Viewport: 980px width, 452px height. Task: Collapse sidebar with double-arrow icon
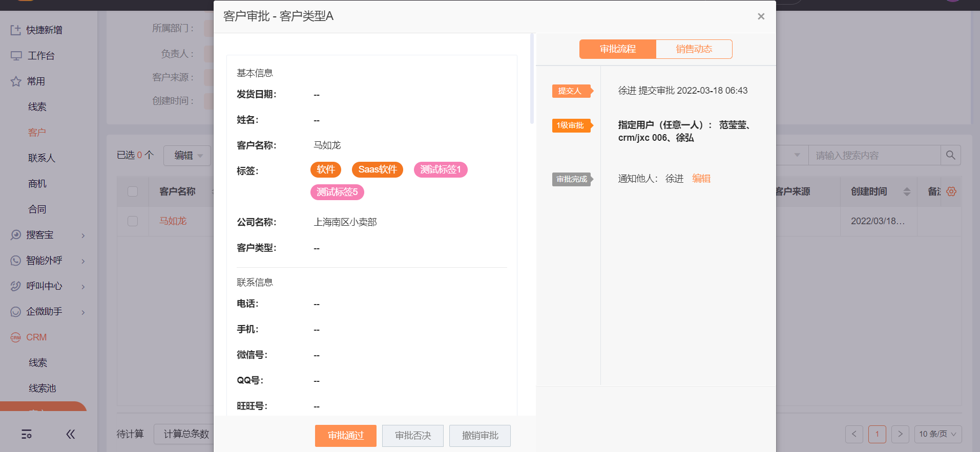tap(71, 435)
